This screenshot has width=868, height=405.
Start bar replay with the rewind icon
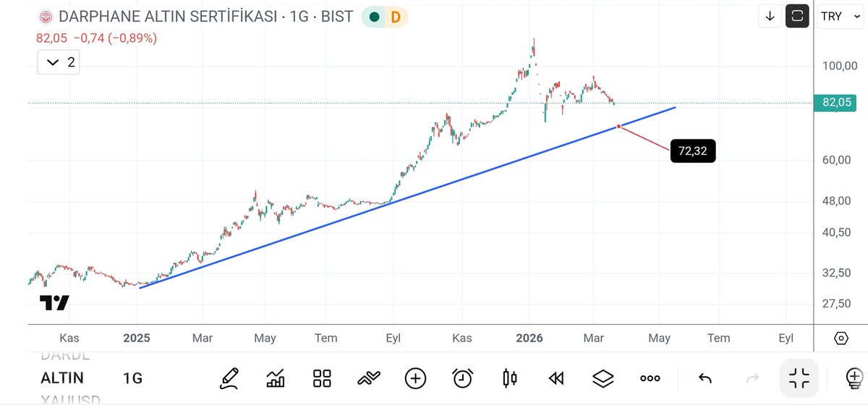pyautogui.click(x=556, y=378)
